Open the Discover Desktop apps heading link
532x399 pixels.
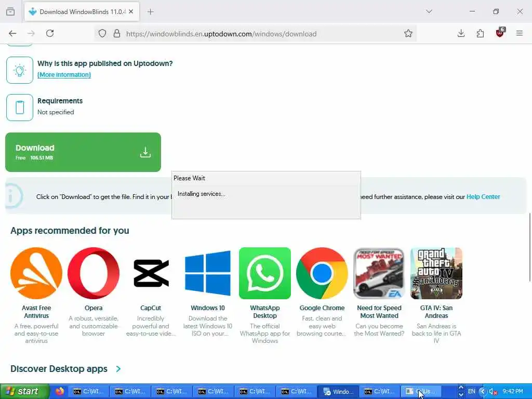(59, 369)
